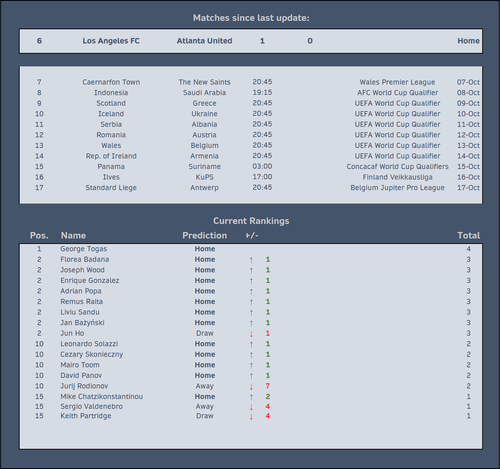
Task: Click Antwerp in the fixtures
Action: point(204,188)
